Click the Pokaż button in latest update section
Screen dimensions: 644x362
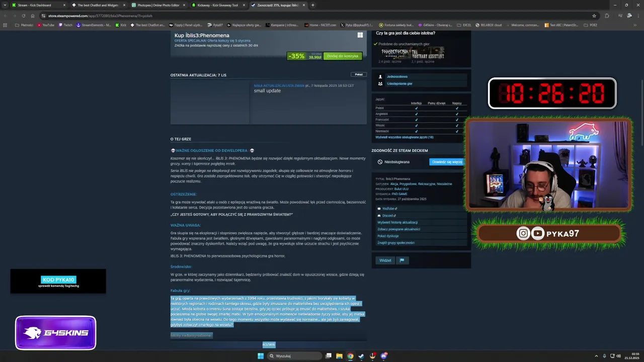358,74
